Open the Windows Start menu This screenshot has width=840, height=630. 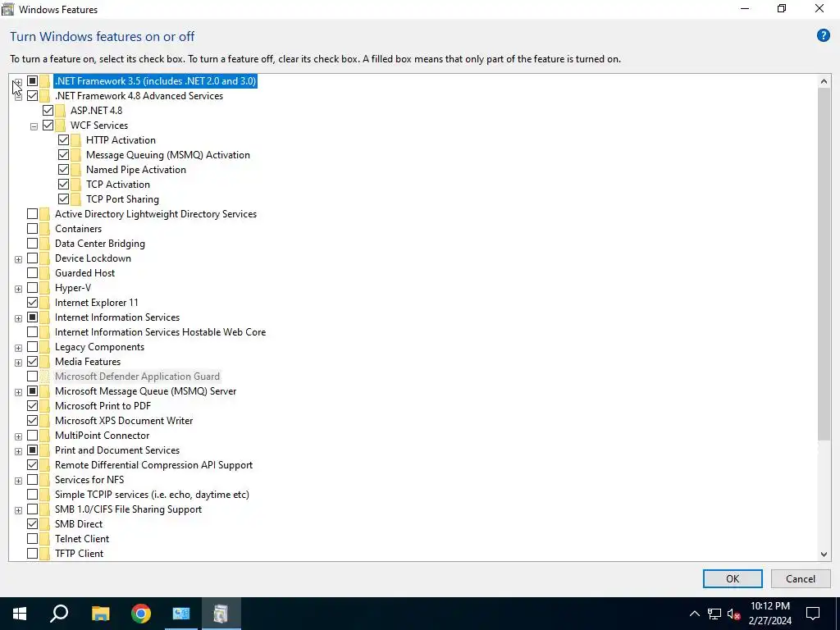[x=20, y=614]
